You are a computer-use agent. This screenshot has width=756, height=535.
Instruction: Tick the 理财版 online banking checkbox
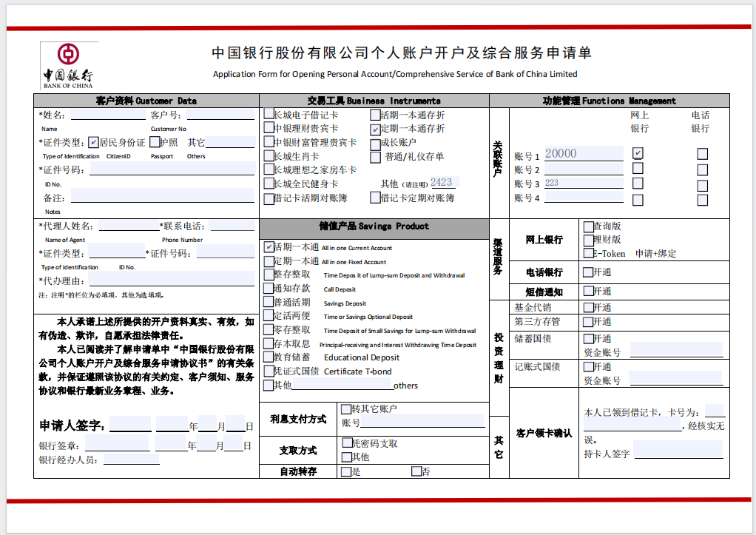coord(588,240)
